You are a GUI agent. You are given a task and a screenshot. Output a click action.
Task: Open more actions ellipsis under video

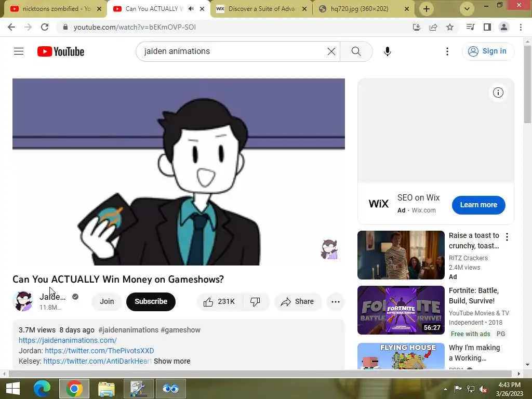pyautogui.click(x=335, y=302)
